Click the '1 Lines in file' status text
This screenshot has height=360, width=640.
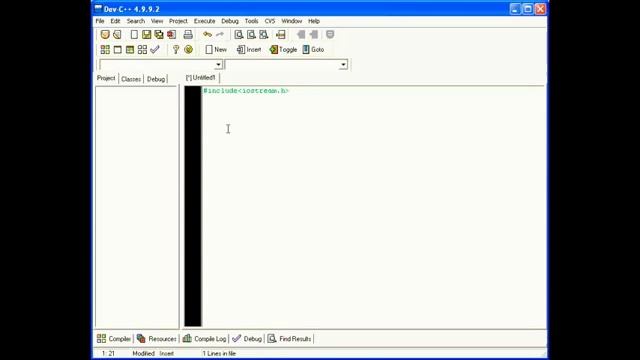[x=219, y=353]
